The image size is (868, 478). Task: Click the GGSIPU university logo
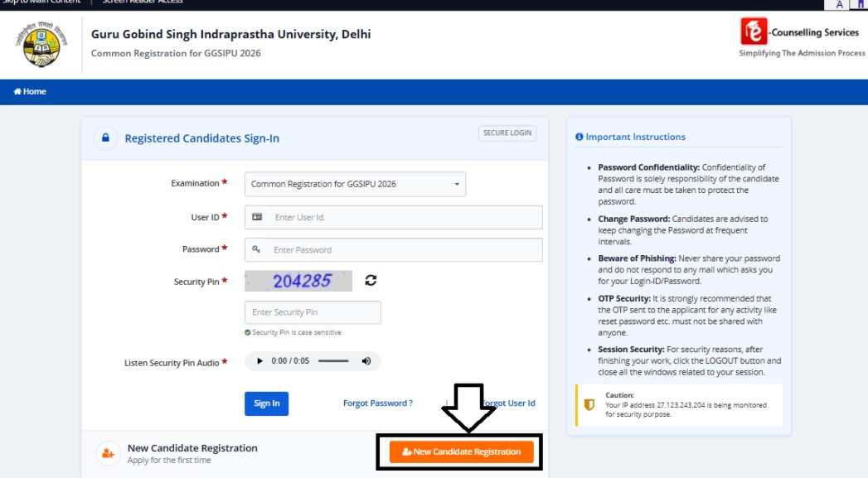[41, 44]
